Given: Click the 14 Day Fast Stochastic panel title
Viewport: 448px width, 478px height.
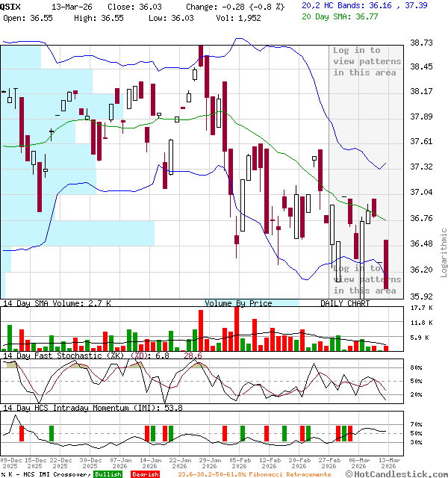Looking at the screenshot, I should [x=73, y=356].
